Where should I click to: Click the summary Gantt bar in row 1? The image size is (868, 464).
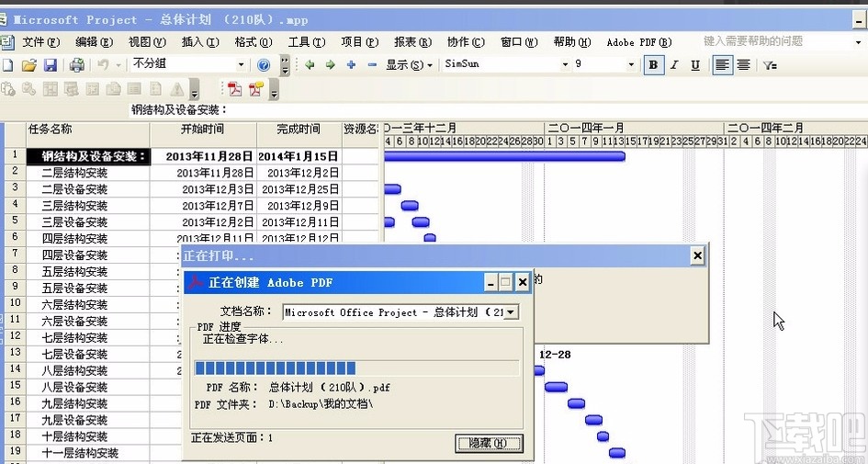[504, 156]
